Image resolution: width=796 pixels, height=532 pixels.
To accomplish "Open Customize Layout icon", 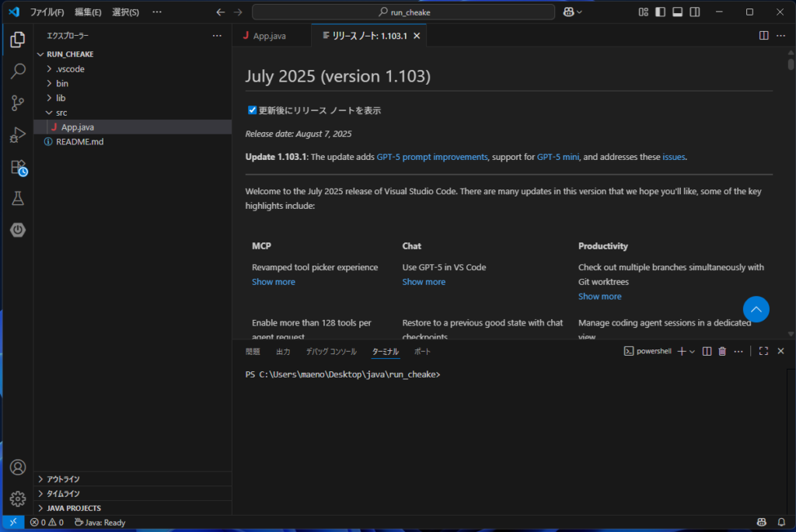I will pyautogui.click(x=643, y=12).
